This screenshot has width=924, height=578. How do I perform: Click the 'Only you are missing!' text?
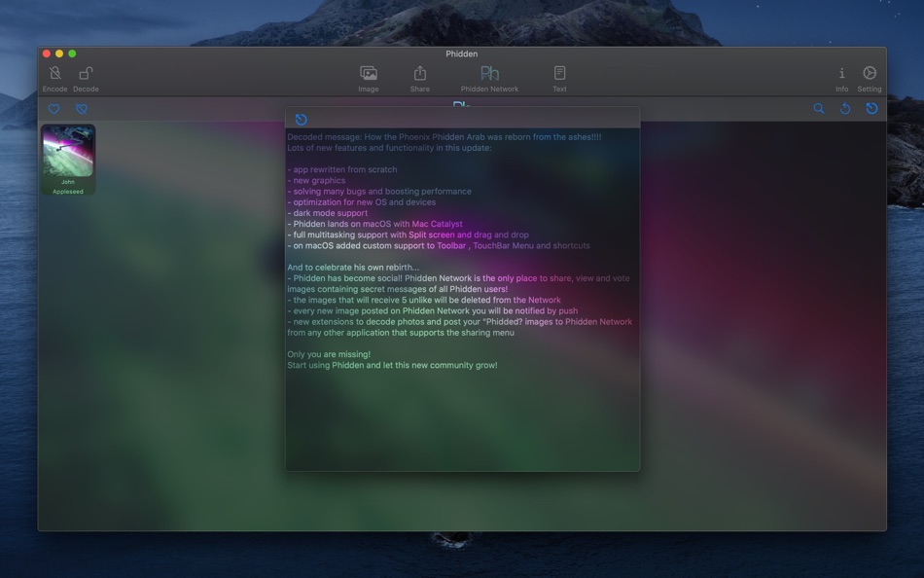[x=329, y=354]
